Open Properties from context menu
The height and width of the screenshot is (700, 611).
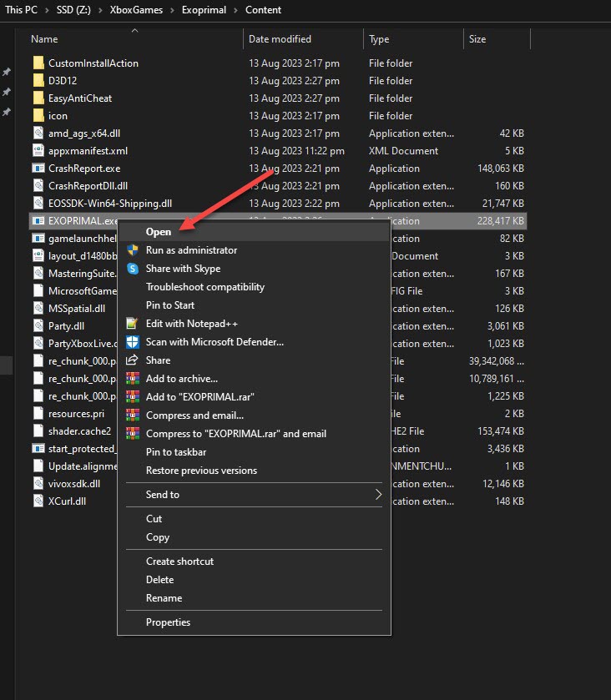click(254, 622)
